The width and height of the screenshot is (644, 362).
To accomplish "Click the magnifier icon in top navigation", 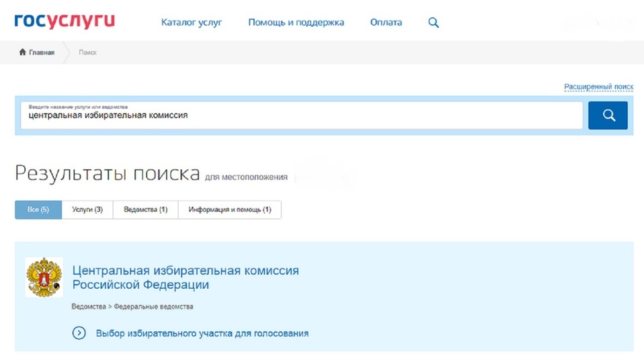I will (x=434, y=23).
